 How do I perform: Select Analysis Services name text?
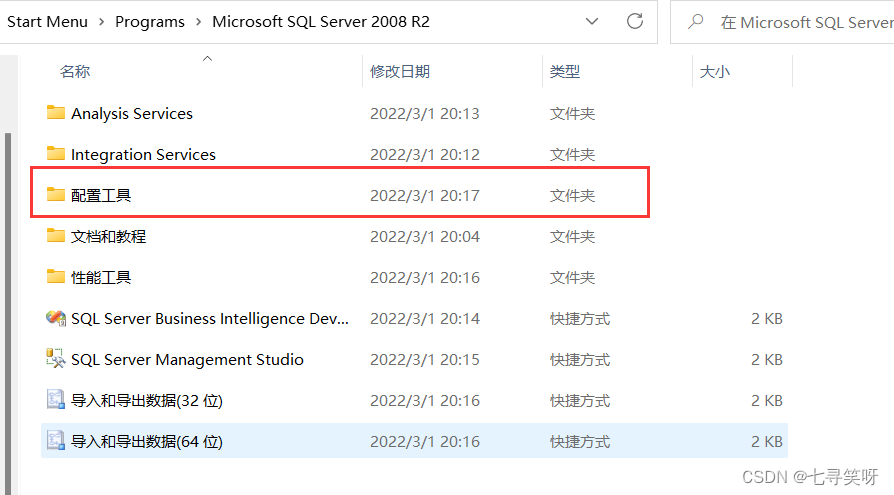(132, 113)
